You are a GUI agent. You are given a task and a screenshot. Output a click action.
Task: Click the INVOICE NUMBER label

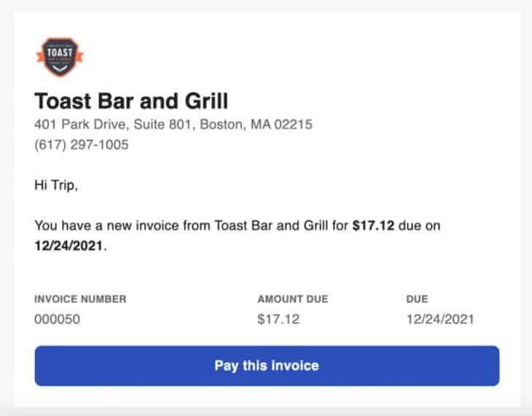coord(80,299)
